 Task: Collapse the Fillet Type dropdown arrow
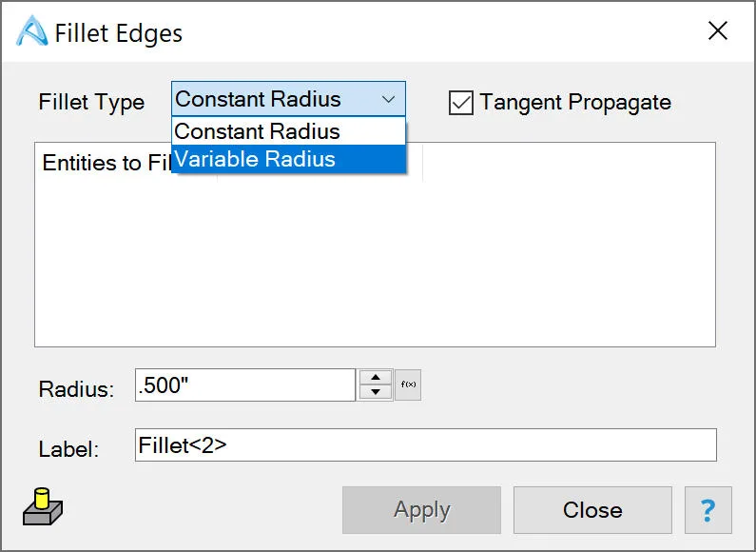[x=389, y=99]
